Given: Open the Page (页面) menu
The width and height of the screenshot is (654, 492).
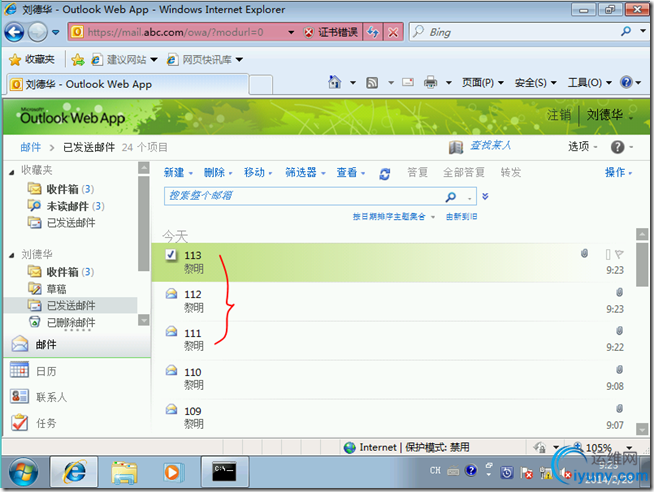Looking at the screenshot, I should pos(483,83).
